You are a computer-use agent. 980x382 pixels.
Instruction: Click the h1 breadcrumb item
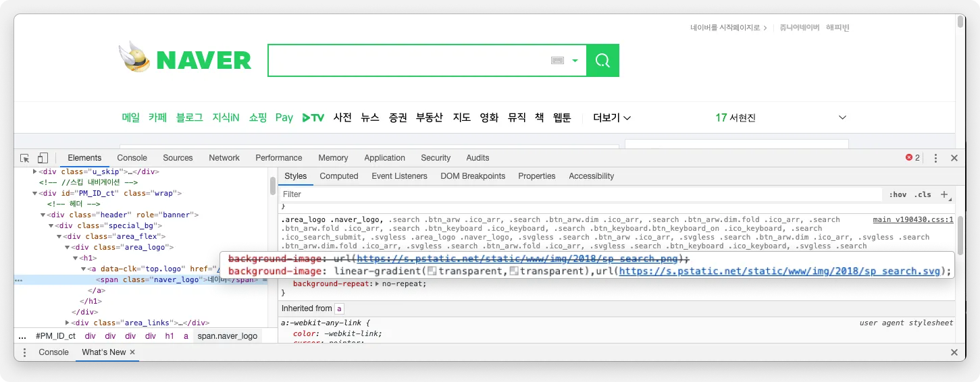point(170,335)
